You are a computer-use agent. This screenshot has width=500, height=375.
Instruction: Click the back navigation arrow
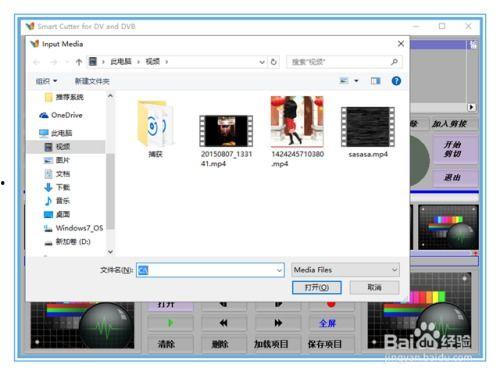click(36, 62)
